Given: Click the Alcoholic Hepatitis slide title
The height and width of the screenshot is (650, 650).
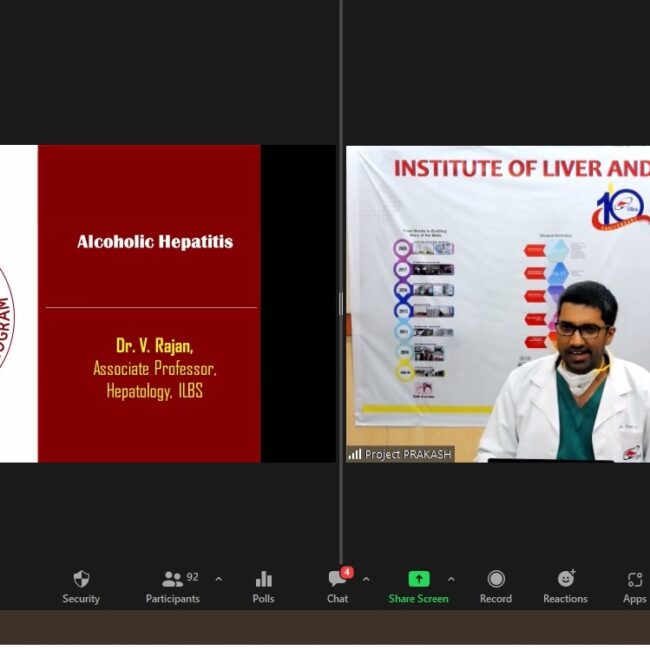Looking at the screenshot, I should 155,241.
